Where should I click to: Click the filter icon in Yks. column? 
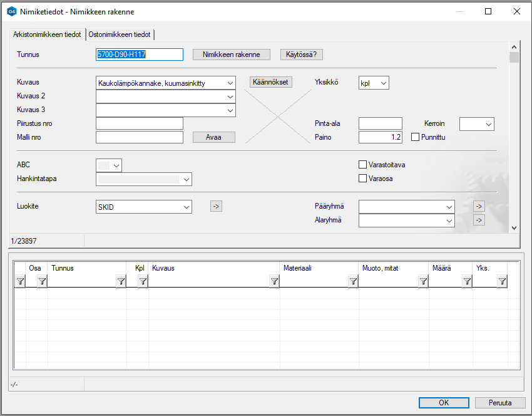tap(502, 282)
